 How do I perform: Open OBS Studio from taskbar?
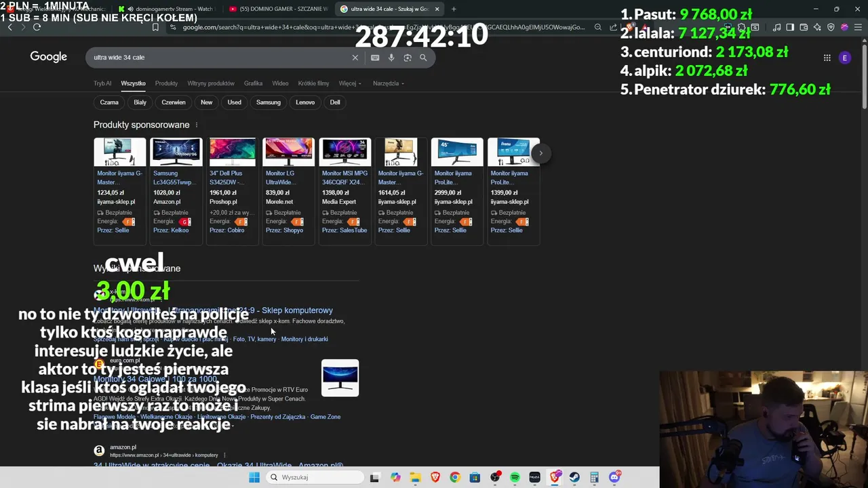(495, 477)
